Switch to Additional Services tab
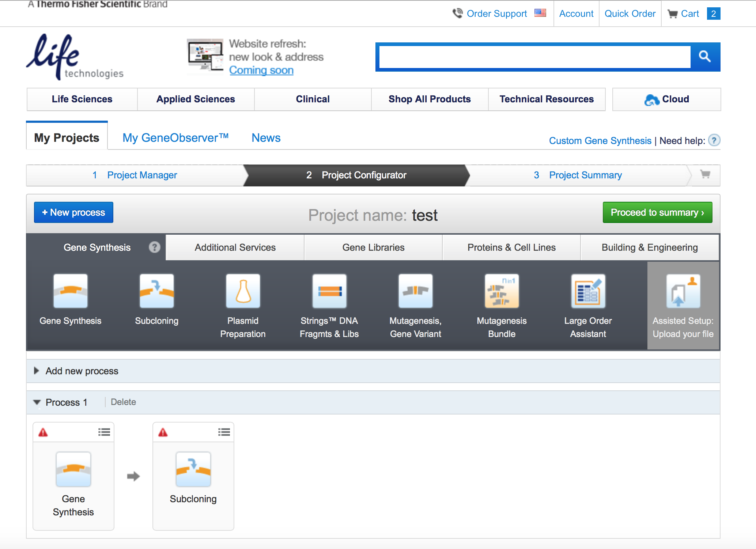Image resolution: width=756 pixels, height=549 pixels. 235,247
